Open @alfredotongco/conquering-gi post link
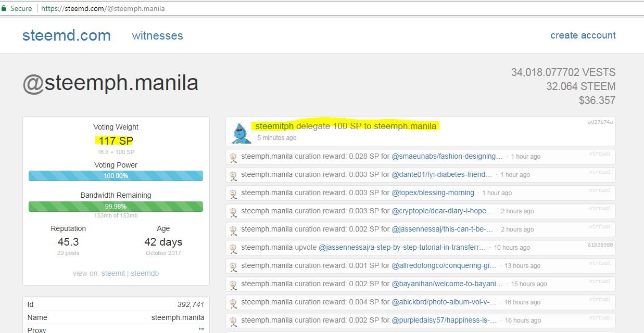The height and width of the screenshot is (333, 644). tap(444, 265)
